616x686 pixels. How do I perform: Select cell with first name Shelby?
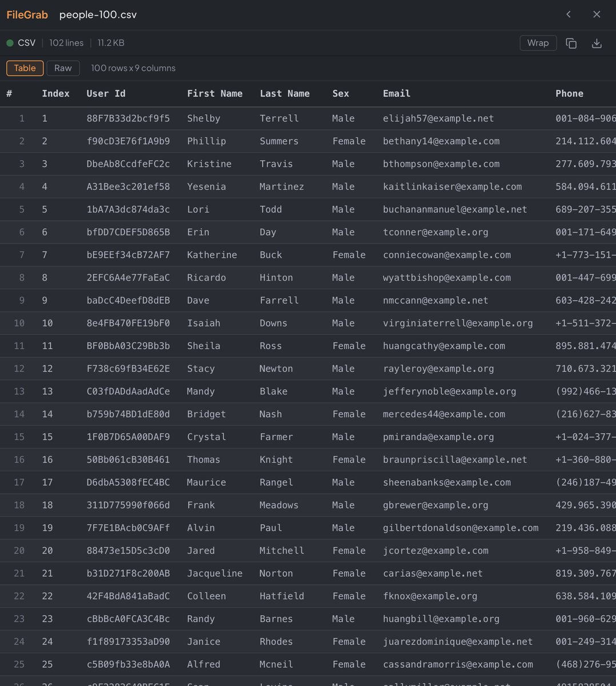point(203,118)
